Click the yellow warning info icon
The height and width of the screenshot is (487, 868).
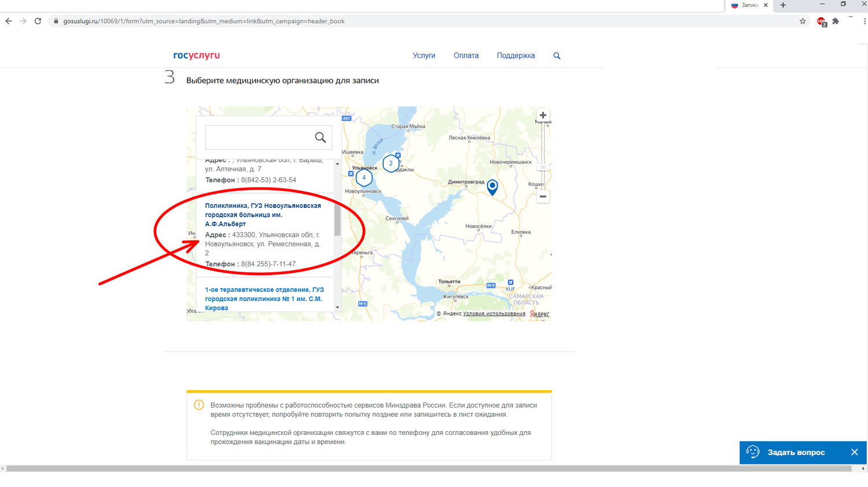click(199, 405)
